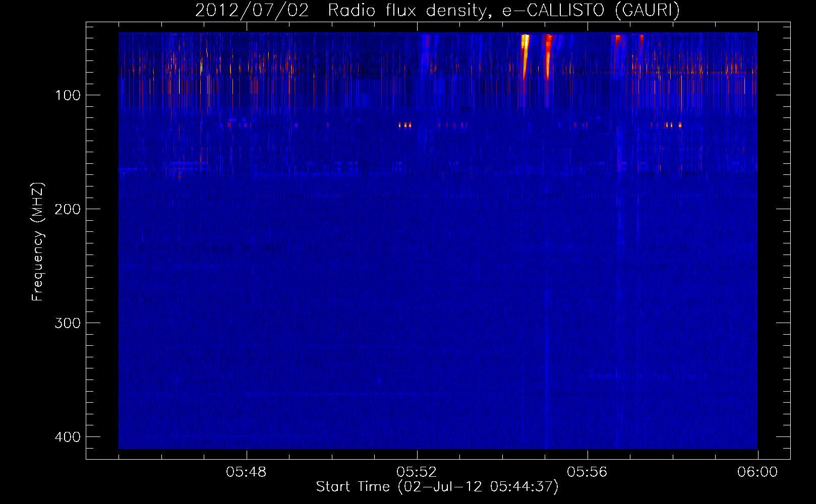The height and width of the screenshot is (504, 816).
Task: Click the orange radio burst near 05:55
Action: pyautogui.click(x=548, y=55)
